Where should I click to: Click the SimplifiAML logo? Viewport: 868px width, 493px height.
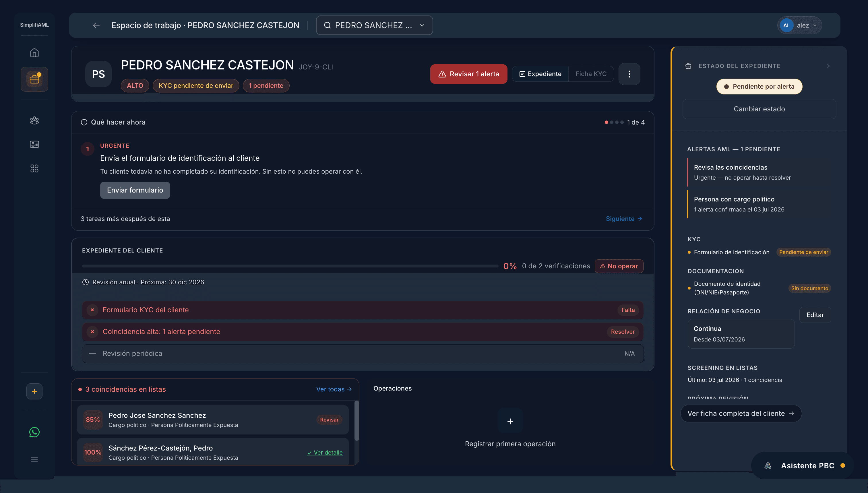pos(34,25)
